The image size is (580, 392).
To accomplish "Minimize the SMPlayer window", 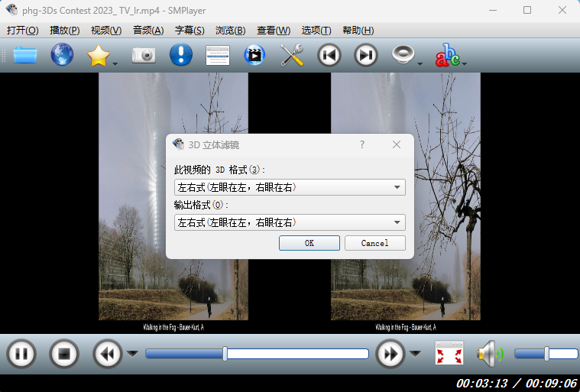I will (x=493, y=11).
